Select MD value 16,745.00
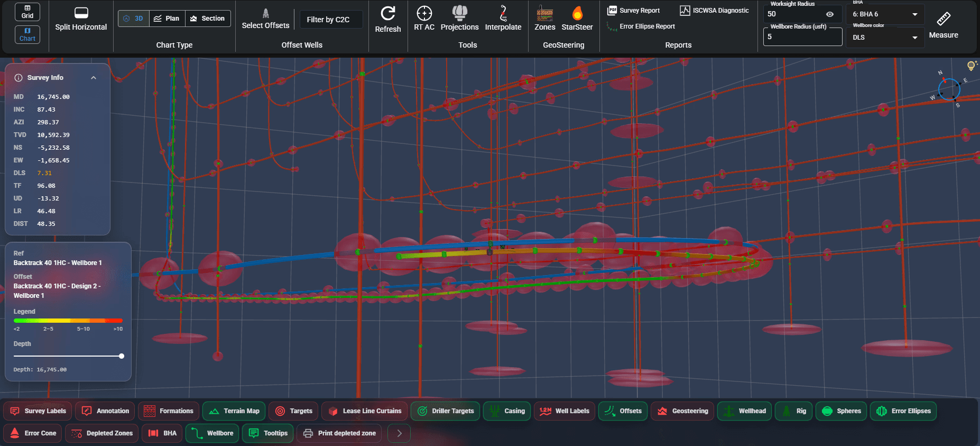This screenshot has width=980, height=446. click(53, 97)
